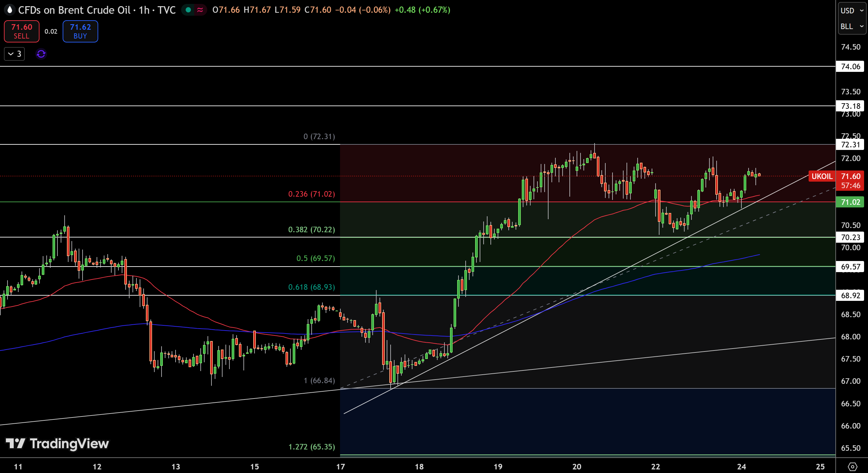
Task: Click the Fibonacci label 1 (66.84)
Action: [x=319, y=381]
